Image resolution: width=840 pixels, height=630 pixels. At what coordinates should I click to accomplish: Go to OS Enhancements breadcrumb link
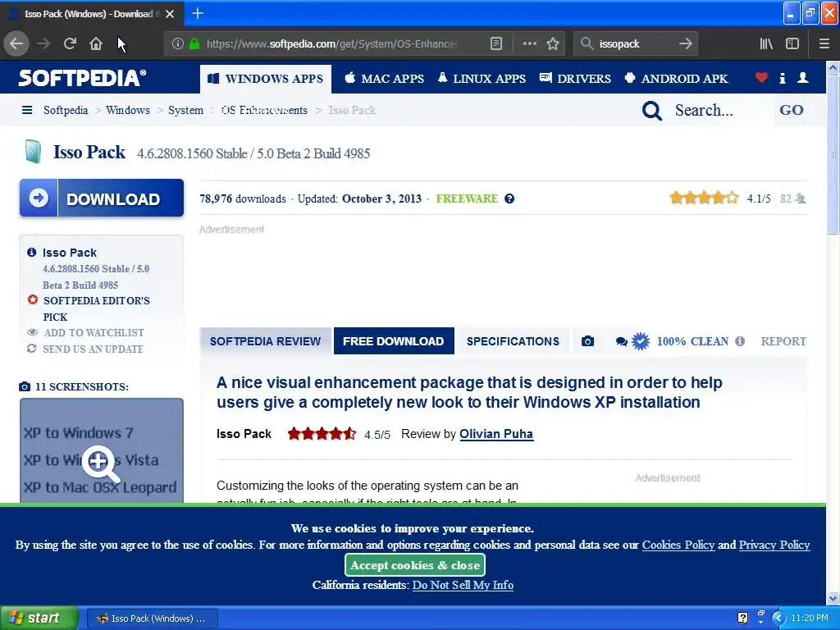tap(264, 110)
